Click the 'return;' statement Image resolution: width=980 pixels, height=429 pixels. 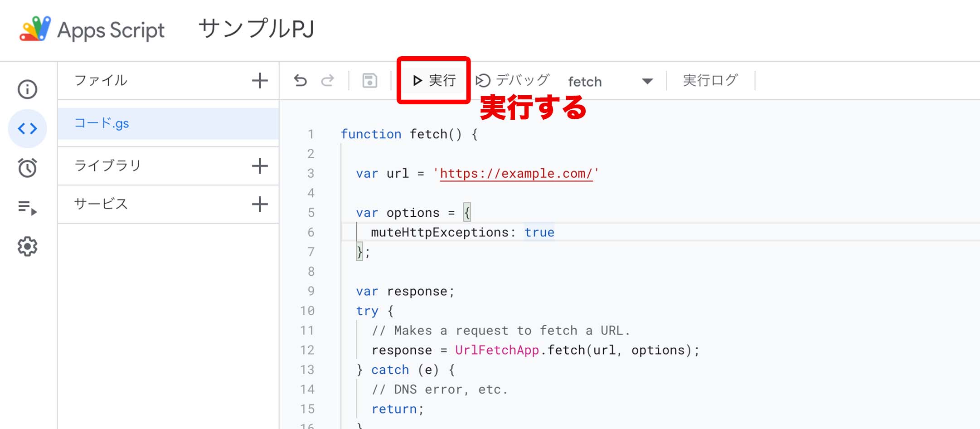[x=398, y=409]
